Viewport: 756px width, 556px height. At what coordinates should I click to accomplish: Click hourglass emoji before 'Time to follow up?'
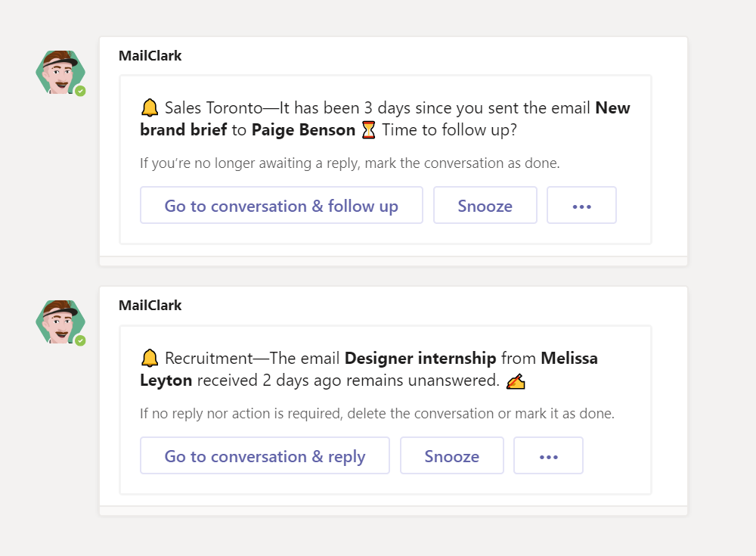[x=368, y=130]
